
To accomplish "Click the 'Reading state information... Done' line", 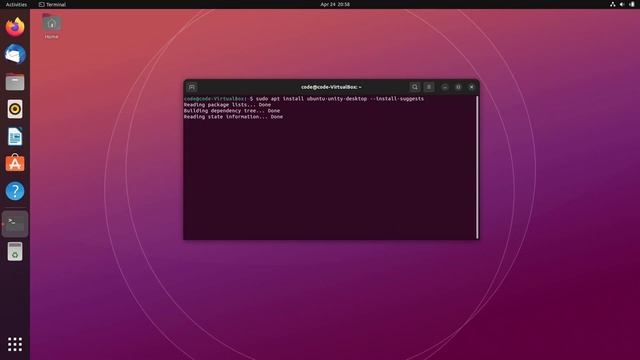I will (233, 117).
